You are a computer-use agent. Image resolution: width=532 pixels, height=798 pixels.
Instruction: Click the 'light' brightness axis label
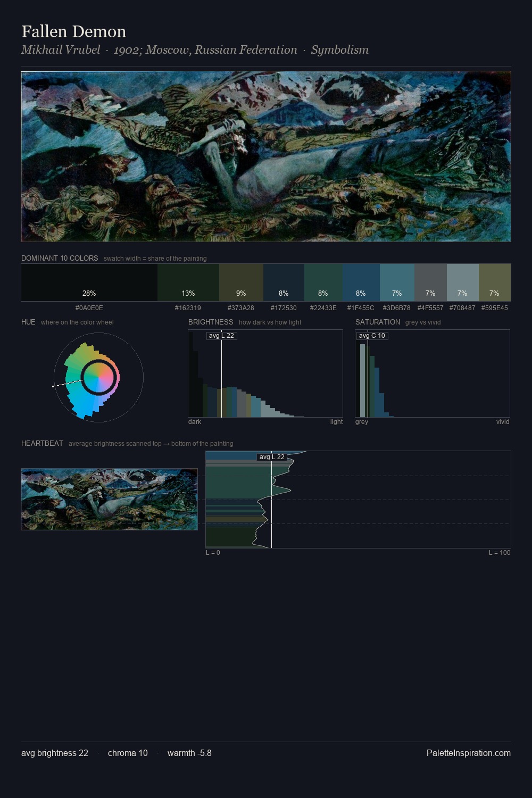point(336,422)
